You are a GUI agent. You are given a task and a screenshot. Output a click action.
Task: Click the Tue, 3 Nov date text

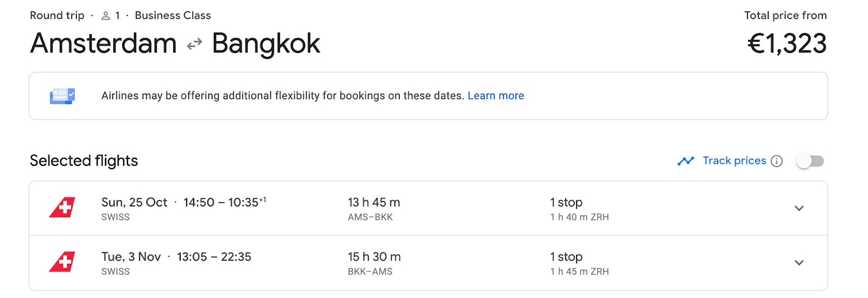131,257
